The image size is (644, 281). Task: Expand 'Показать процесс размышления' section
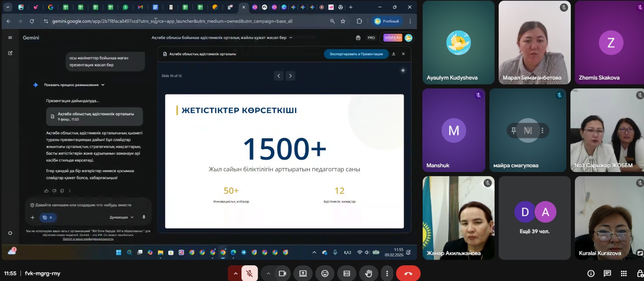point(74,85)
